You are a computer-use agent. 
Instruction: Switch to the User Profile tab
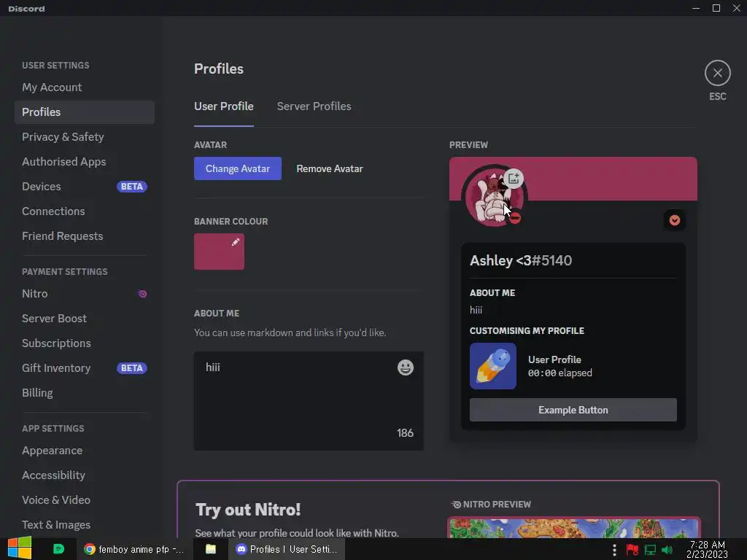point(223,106)
